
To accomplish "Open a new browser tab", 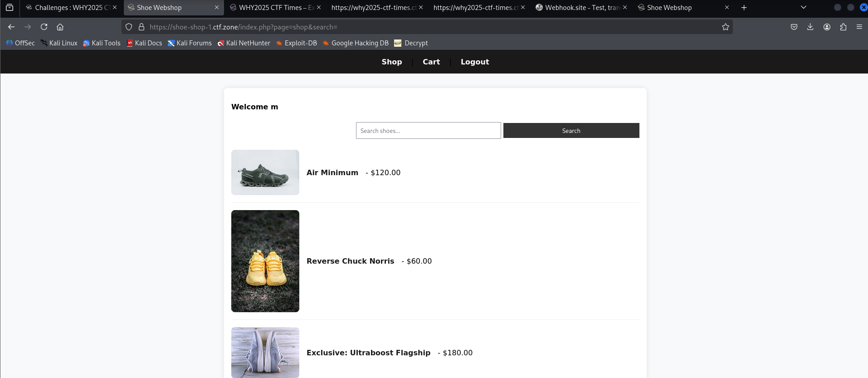I will coord(744,8).
